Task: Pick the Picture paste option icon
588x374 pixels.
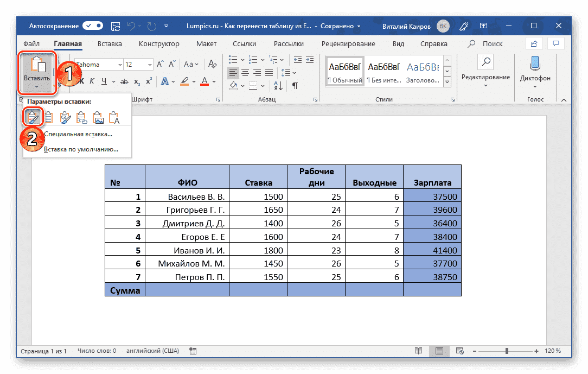Action: coord(98,117)
